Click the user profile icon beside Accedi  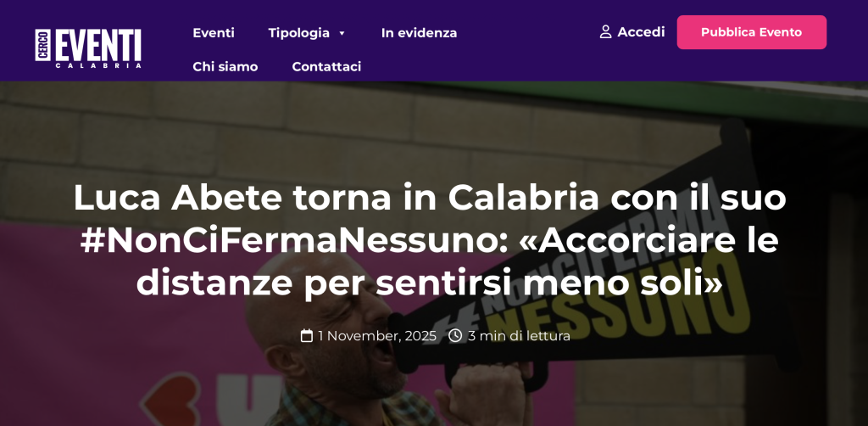605,32
